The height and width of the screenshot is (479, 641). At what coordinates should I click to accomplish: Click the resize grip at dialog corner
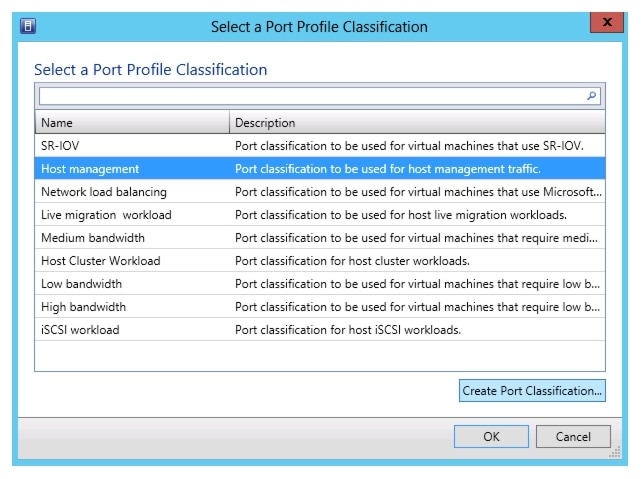[622, 456]
